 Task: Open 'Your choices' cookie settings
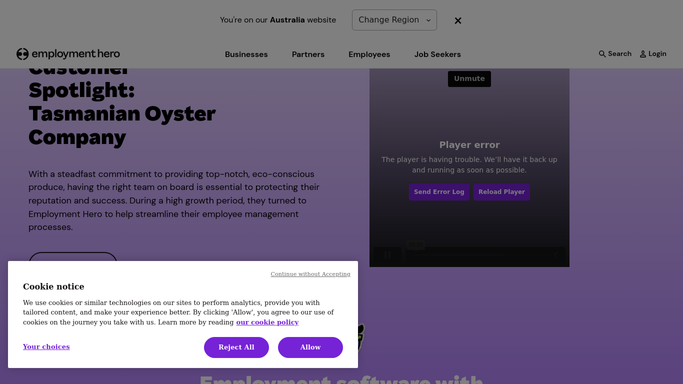(x=46, y=347)
